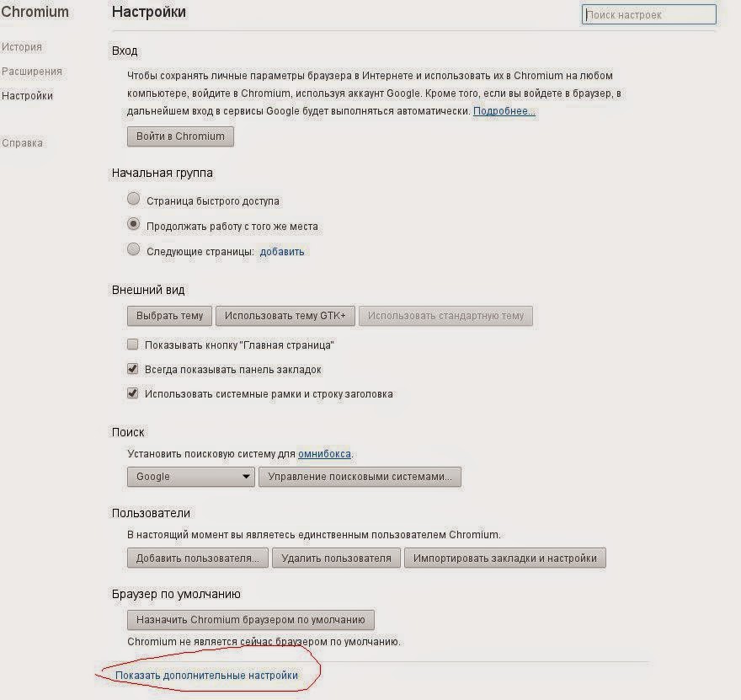Expand 'Показать дополнительные настройки' link

pos(206,676)
